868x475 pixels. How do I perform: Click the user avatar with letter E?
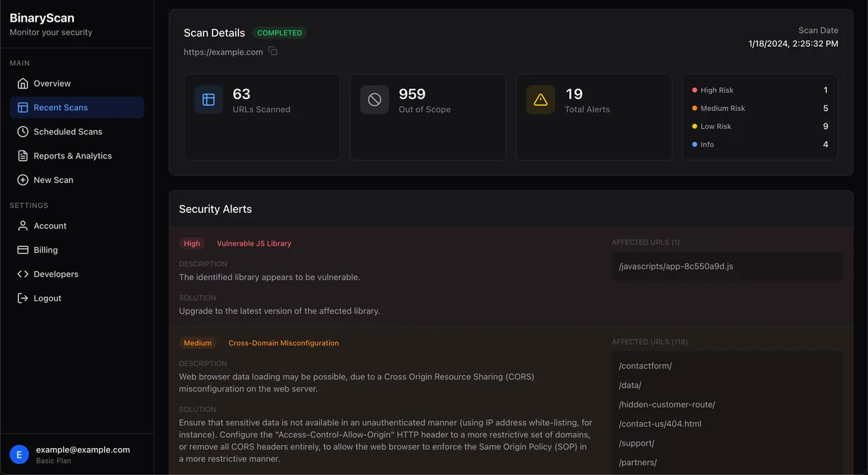pyautogui.click(x=20, y=454)
